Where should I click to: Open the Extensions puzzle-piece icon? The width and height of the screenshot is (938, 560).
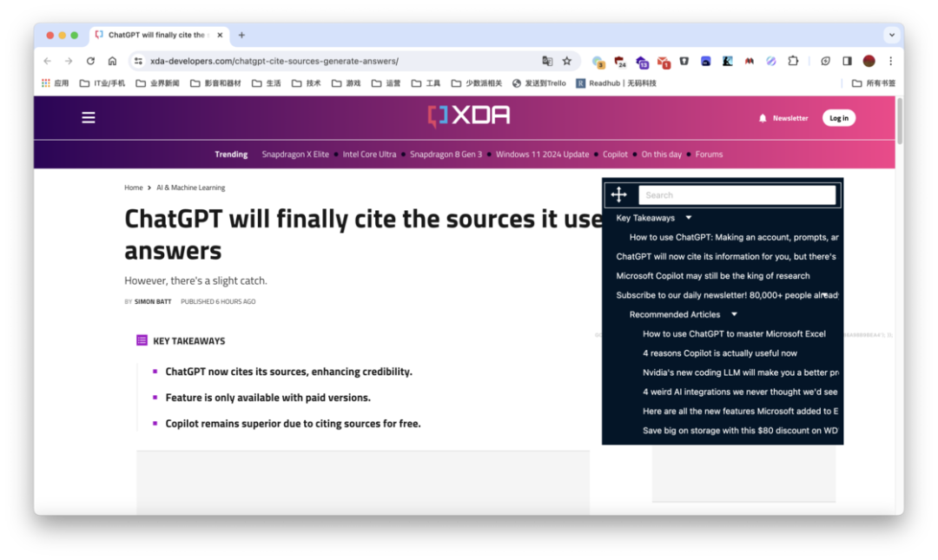click(x=793, y=61)
